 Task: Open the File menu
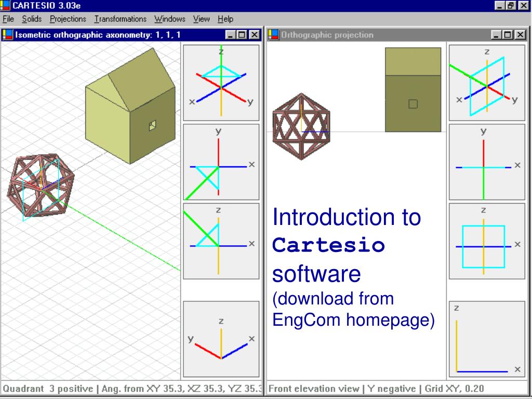point(8,19)
